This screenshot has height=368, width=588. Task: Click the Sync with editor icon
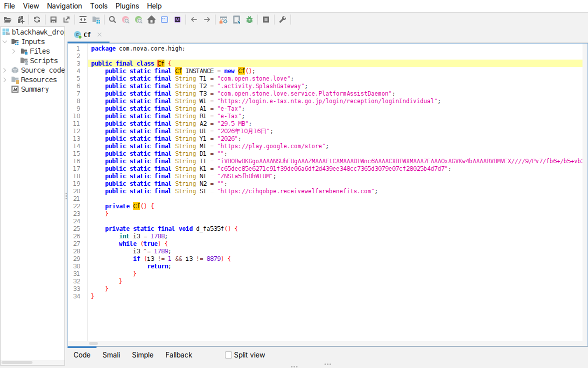pos(83,20)
